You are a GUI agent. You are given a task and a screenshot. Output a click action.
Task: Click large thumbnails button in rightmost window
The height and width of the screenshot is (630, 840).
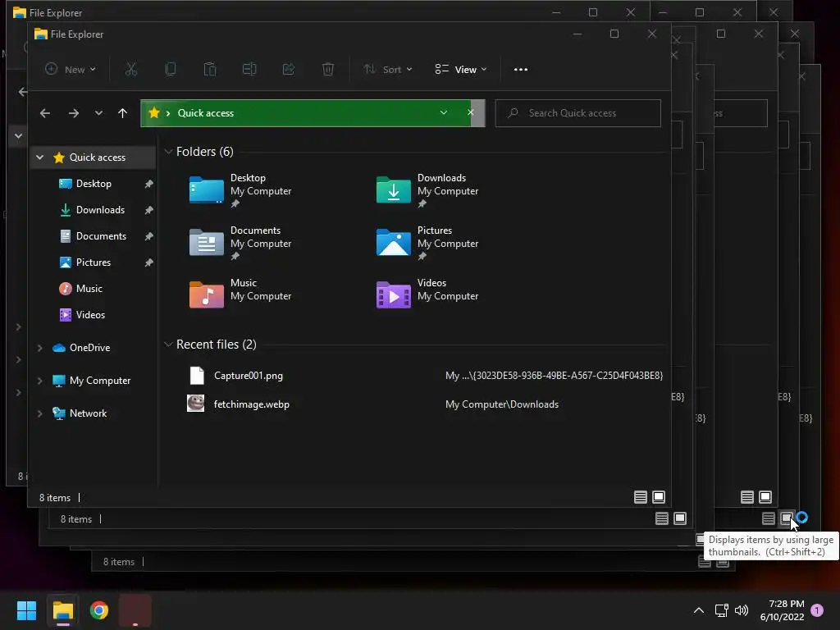787,518
